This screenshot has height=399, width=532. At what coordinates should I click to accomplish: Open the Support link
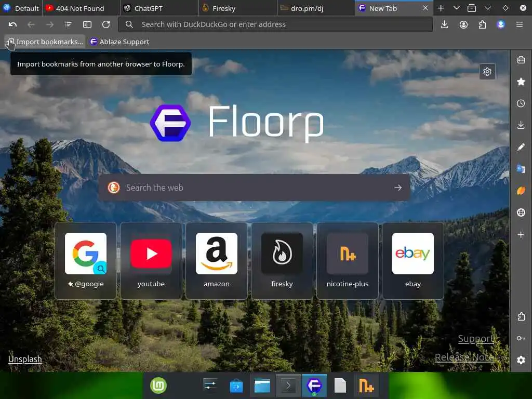click(x=476, y=339)
